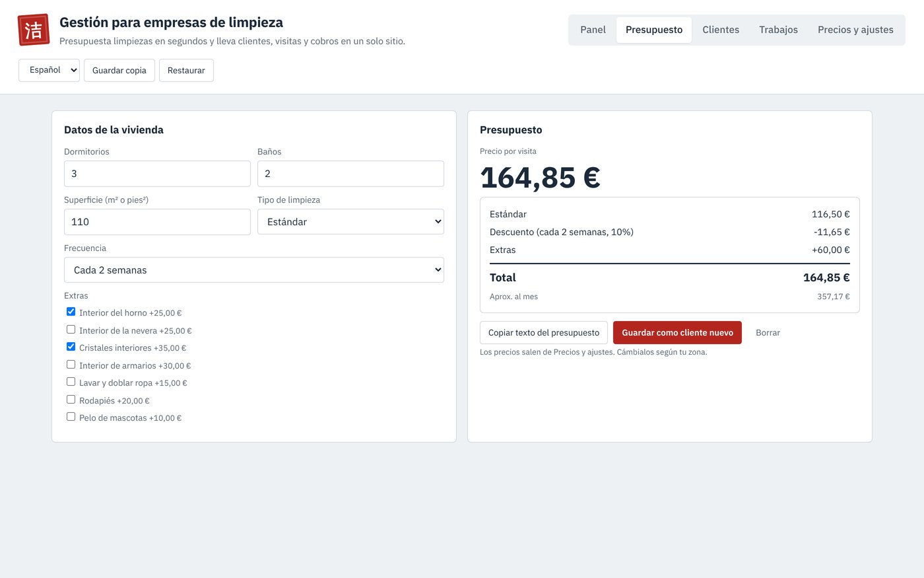Screen dimensions: 924x578
Task: Click the Datos de la vivienda heading
Action: pos(114,130)
